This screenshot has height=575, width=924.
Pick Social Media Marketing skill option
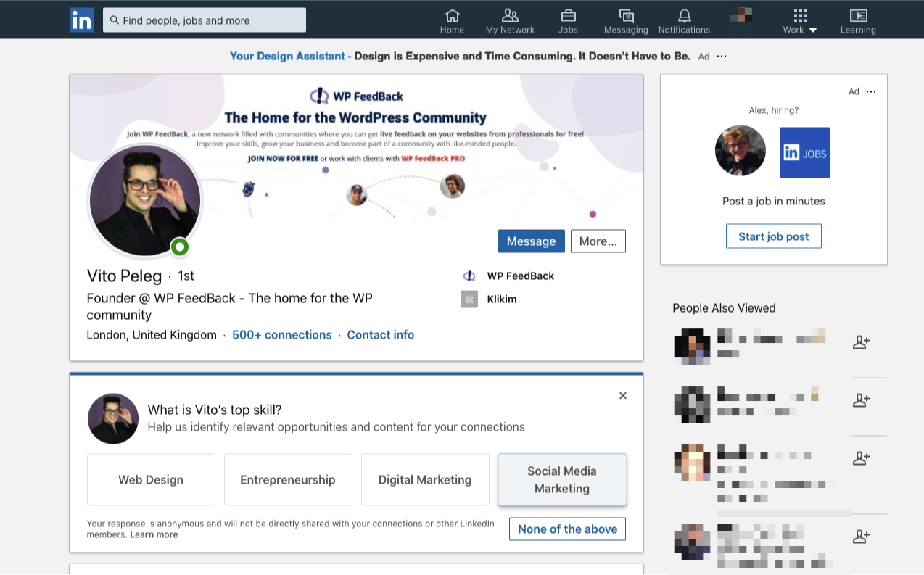pos(562,480)
